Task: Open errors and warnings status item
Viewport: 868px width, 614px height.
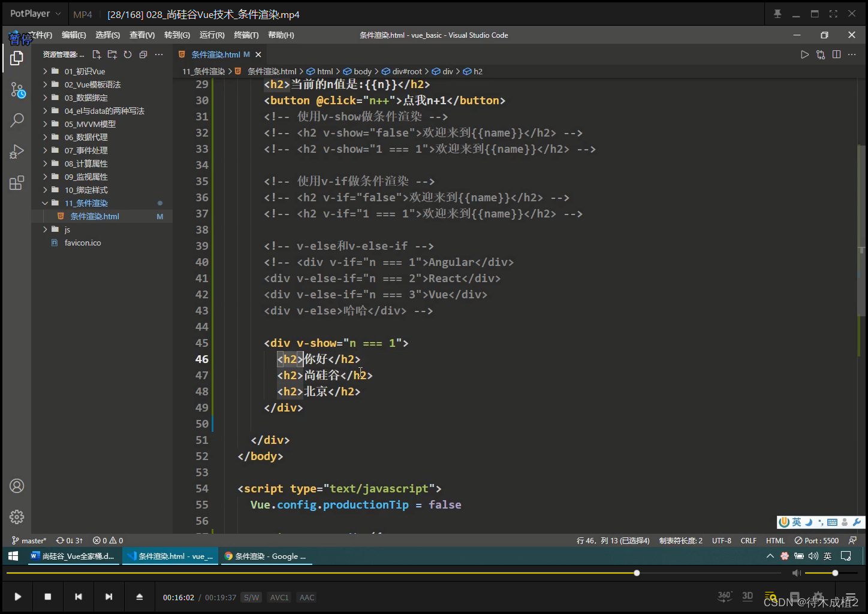Action: (108, 540)
